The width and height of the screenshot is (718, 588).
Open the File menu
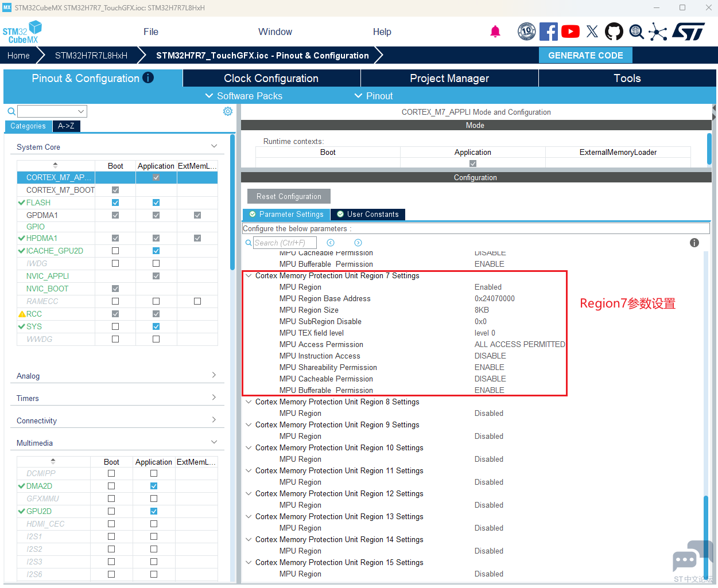(x=151, y=32)
